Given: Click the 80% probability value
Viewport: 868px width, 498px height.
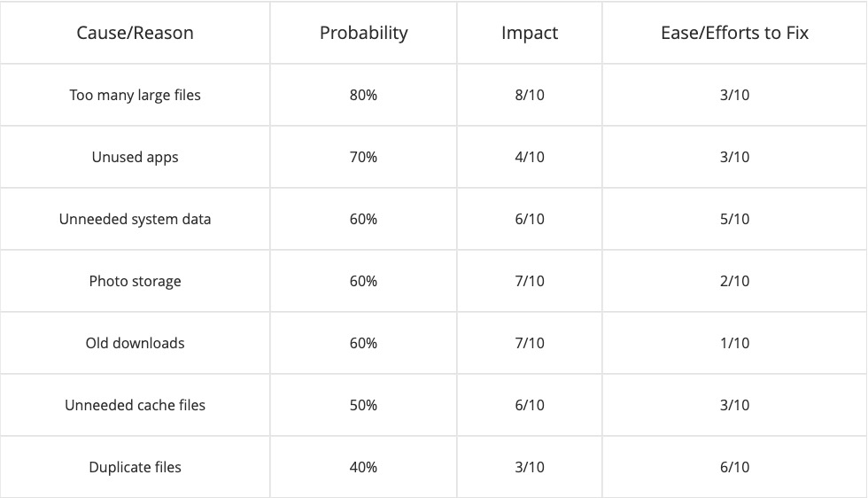Looking at the screenshot, I should (x=363, y=95).
